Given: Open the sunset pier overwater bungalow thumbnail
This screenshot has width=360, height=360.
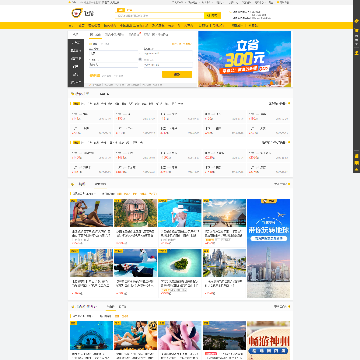Looking at the screenshot, I should pos(224,213).
